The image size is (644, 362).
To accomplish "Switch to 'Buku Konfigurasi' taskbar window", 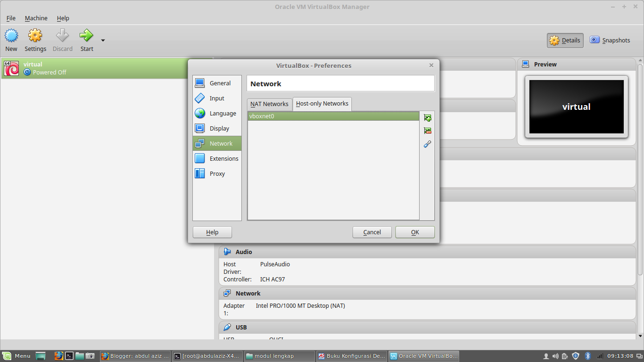I will pos(351,356).
